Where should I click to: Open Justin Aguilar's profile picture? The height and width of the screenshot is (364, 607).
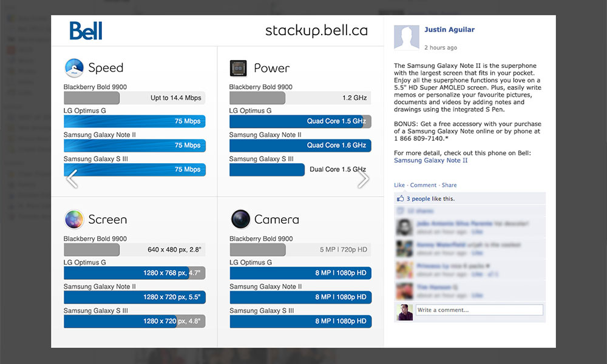point(407,38)
